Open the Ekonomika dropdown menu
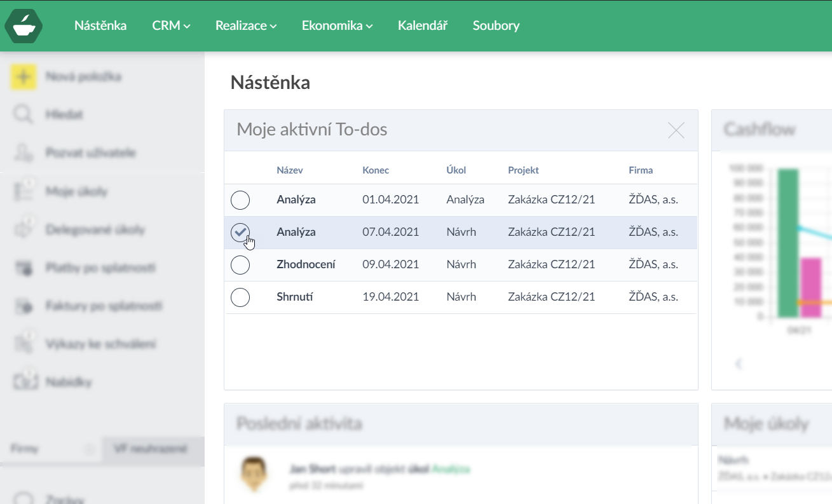 point(337,26)
